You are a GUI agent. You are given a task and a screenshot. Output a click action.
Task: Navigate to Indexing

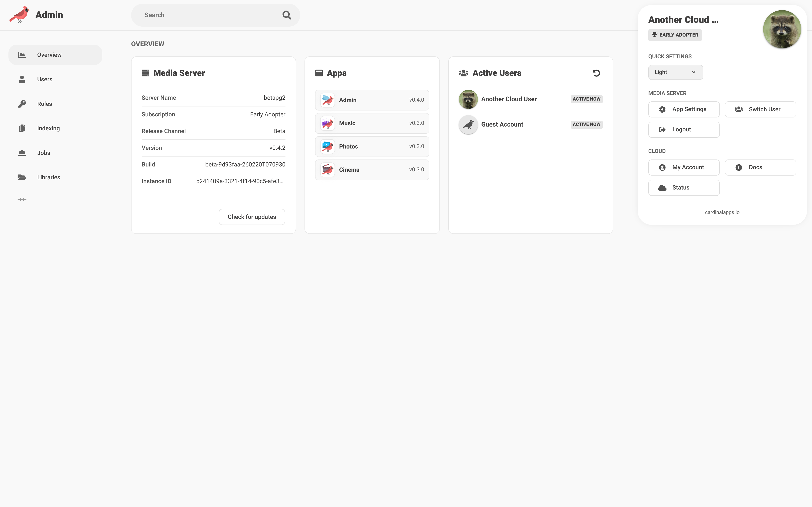click(x=48, y=128)
